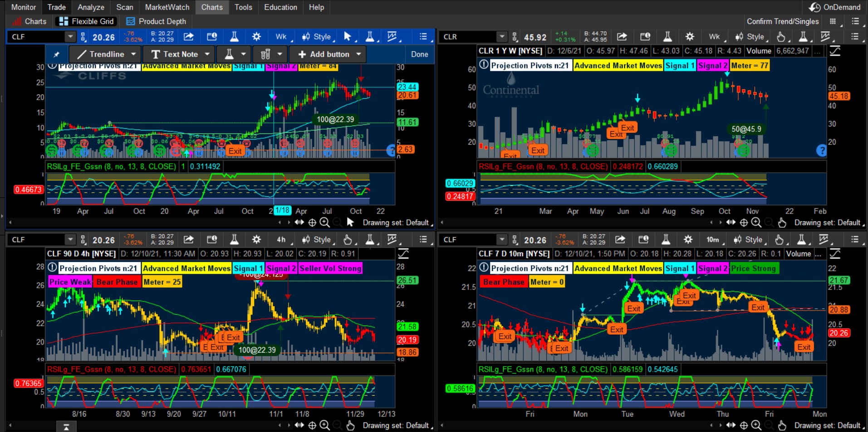Select the Charts sub-tab
This screenshot has height=432, width=868.
point(29,21)
